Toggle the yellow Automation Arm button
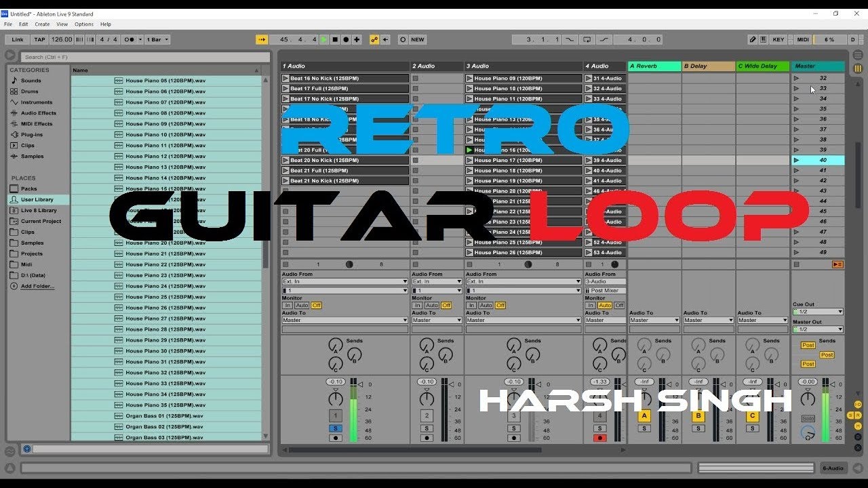 374,39
